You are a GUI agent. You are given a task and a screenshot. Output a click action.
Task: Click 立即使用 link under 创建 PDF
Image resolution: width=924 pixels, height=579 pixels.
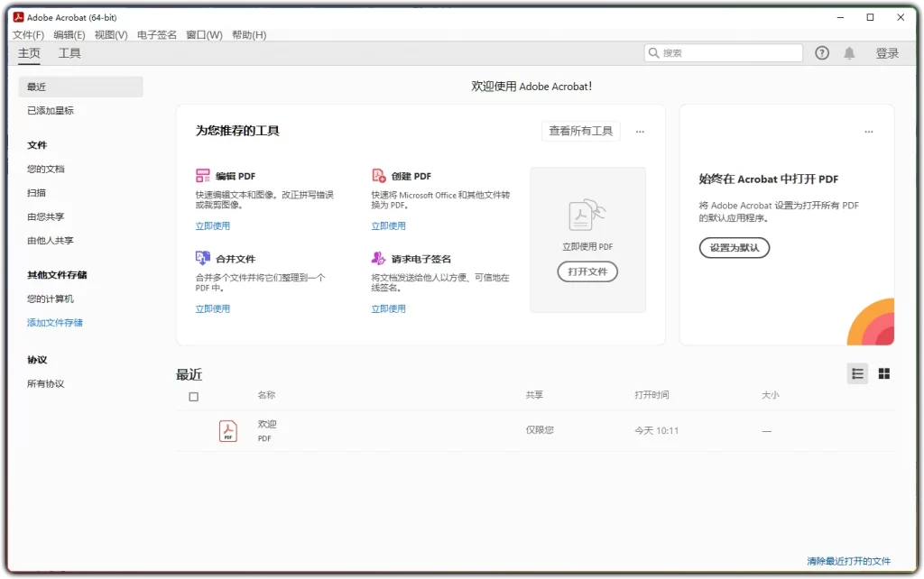coord(388,225)
